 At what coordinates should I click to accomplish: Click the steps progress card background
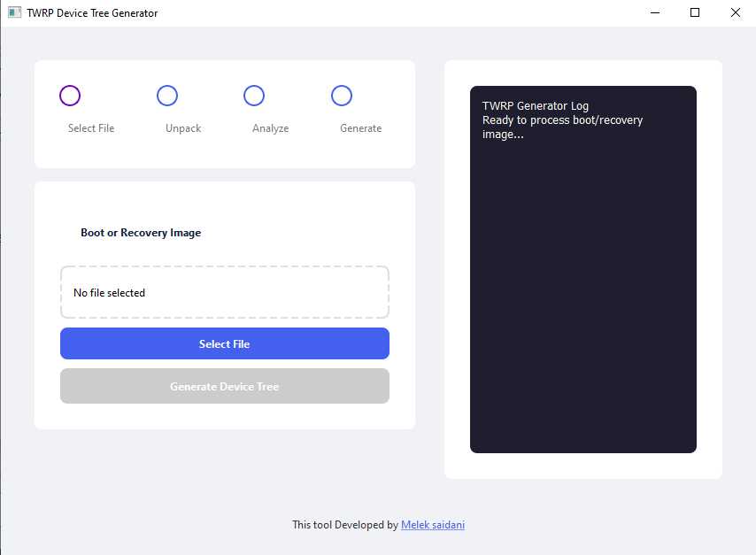pyautogui.click(x=224, y=113)
